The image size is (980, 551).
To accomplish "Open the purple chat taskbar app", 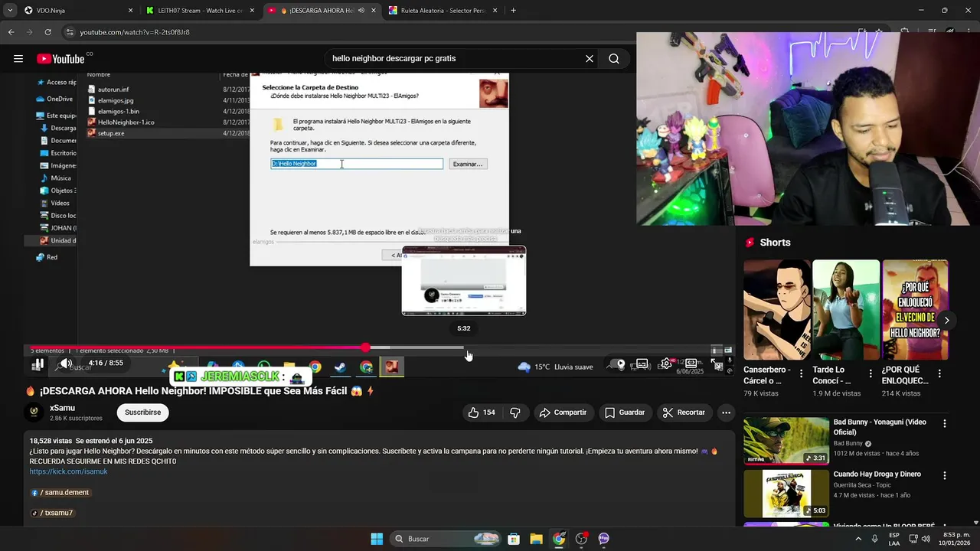I will pos(604,539).
